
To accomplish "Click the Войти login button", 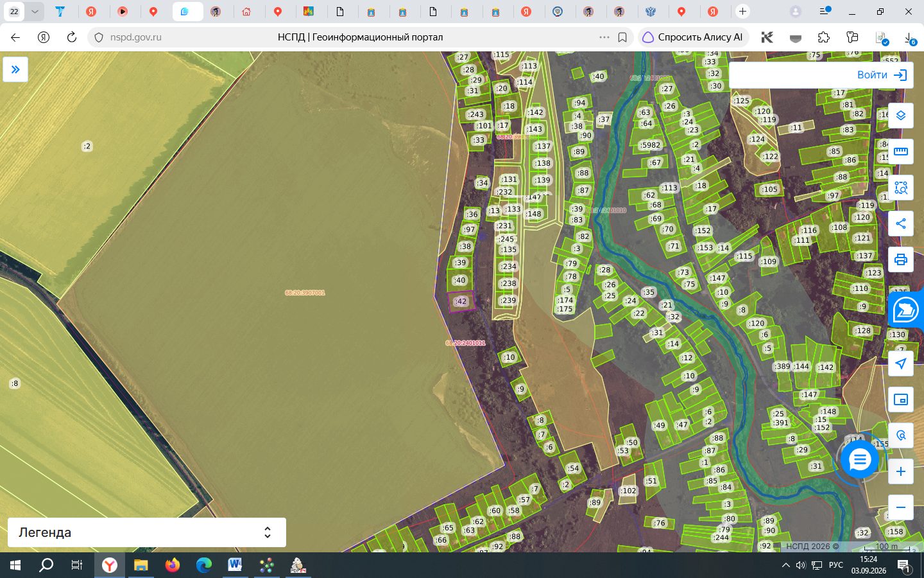I will point(882,75).
